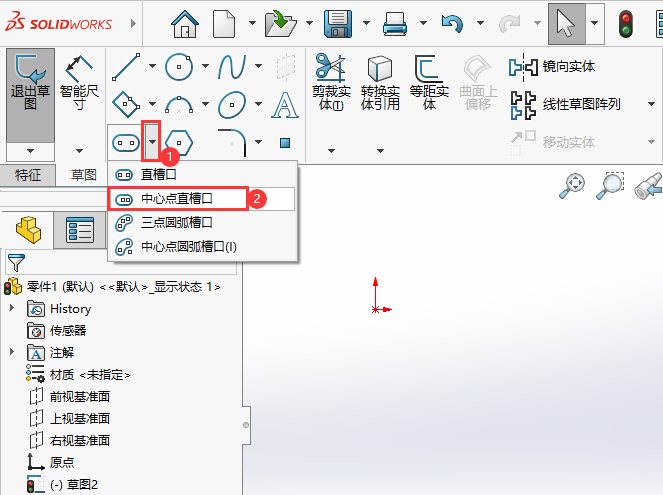Click the 等距实体 offset entities tool

click(429, 82)
